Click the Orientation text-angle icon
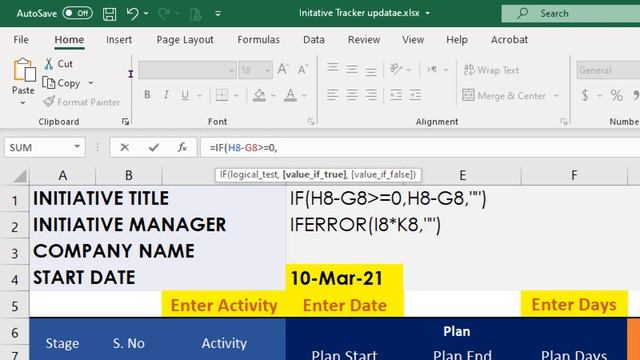 (396, 69)
